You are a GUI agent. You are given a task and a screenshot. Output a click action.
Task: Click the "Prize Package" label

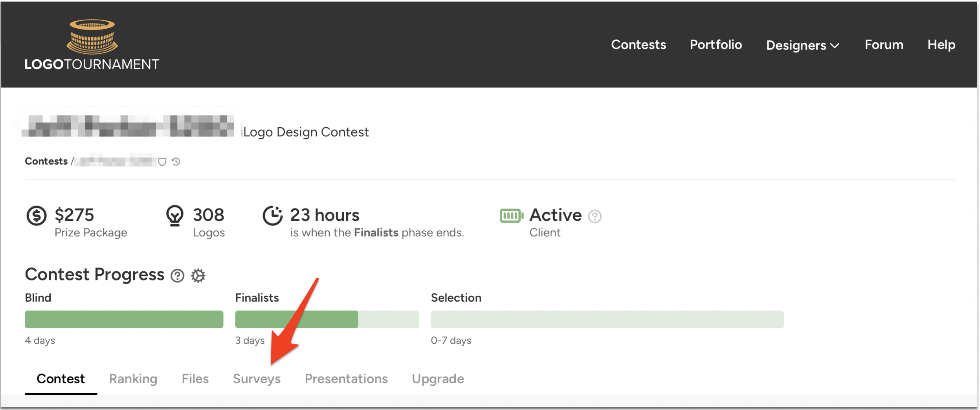(x=91, y=233)
